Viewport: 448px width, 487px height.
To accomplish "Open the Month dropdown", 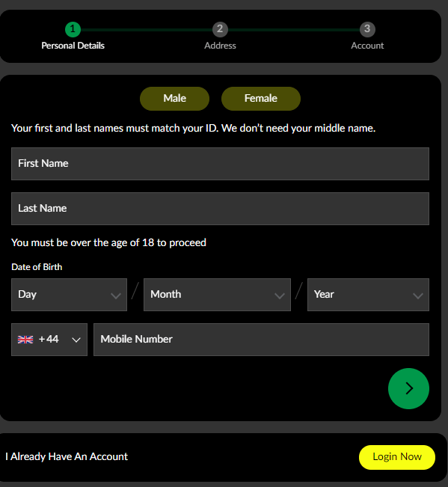I will [217, 295].
